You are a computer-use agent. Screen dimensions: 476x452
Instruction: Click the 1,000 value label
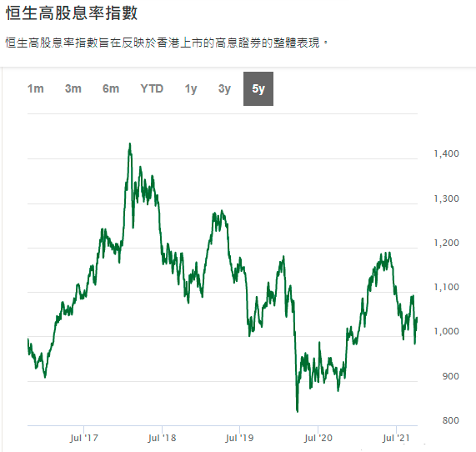(x=446, y=331)
